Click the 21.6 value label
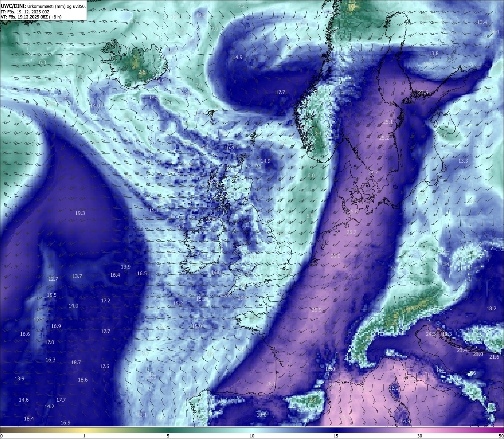Image resolution: width=504 pixels, height=439 pixels. tap(494, 357)
